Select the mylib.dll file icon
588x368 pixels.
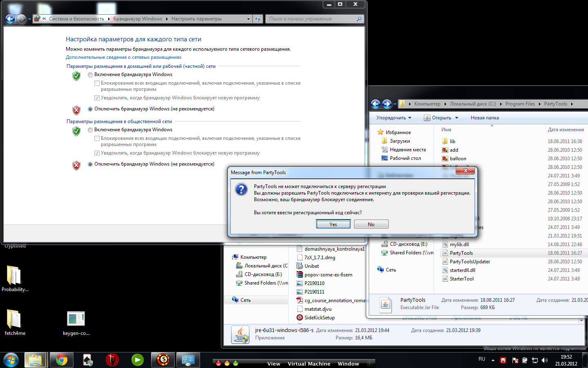[x=445, y=244]
